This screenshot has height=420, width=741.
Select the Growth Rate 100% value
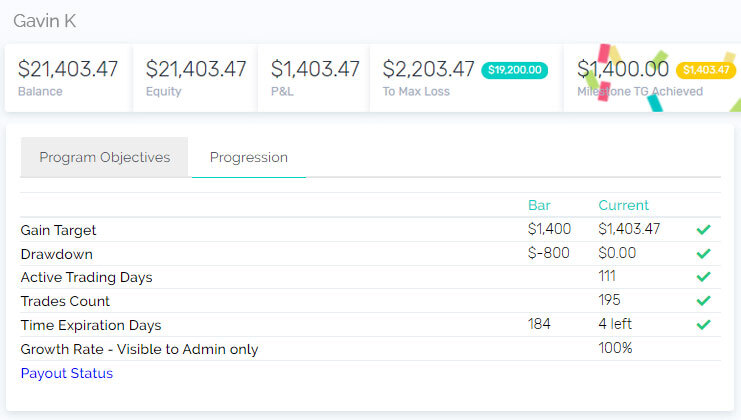point(615,348)
